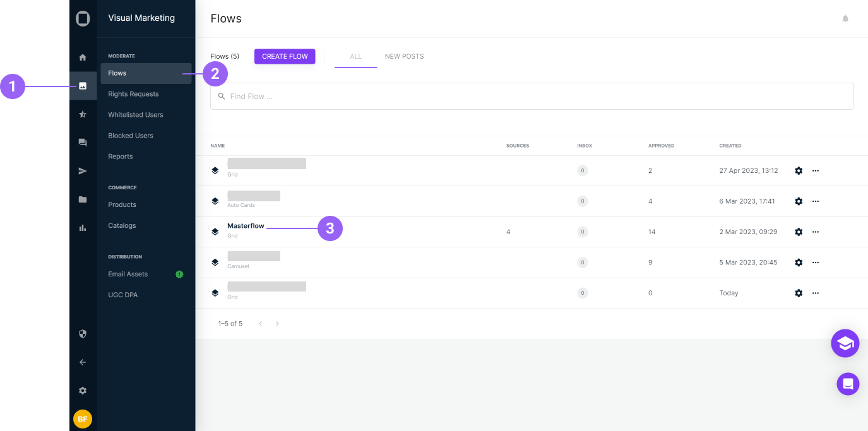Click the notification bell icon

(845, 19)
